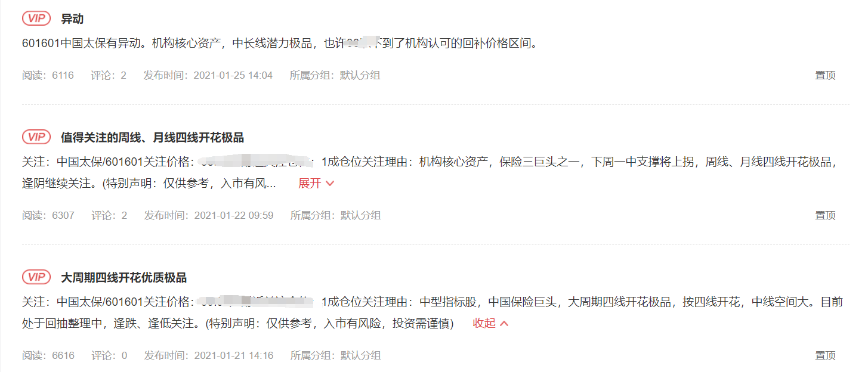
Task: Click VIP badge of 值得关注的周线 post
Action: pyautogui.click(x=36, y=137)
